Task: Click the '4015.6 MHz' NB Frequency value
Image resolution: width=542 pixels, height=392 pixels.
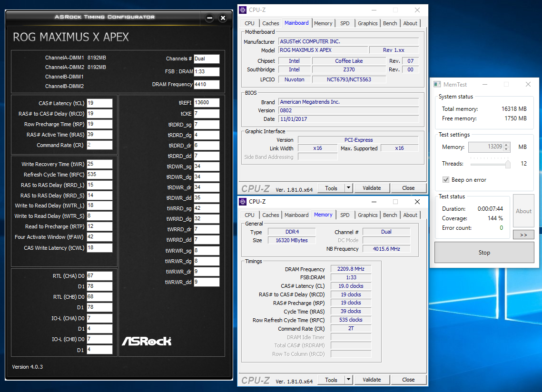Action: click(386, 249)
